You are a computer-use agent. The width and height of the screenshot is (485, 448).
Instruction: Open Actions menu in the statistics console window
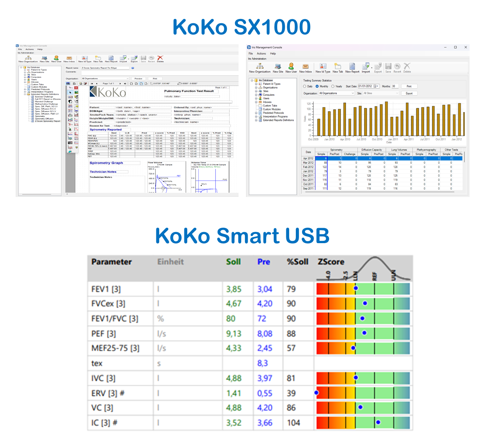pos(261,54)
